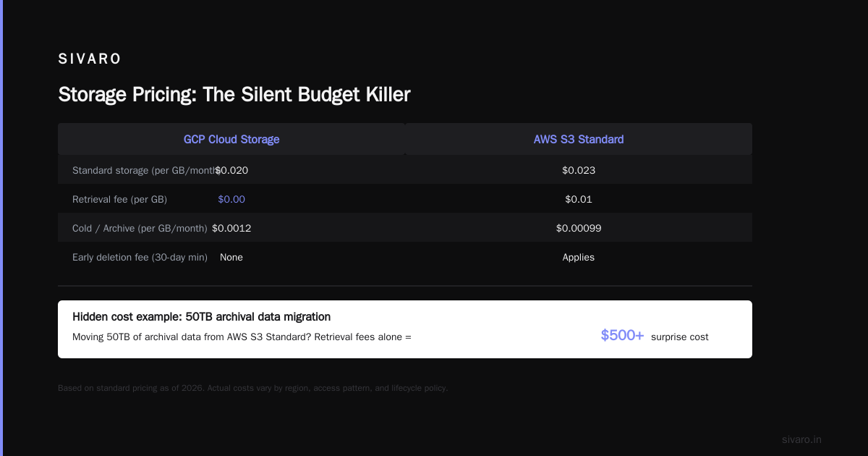868x456 pixels.
Task: Open the sivaro.in link
Action: [x=802, y=439]
